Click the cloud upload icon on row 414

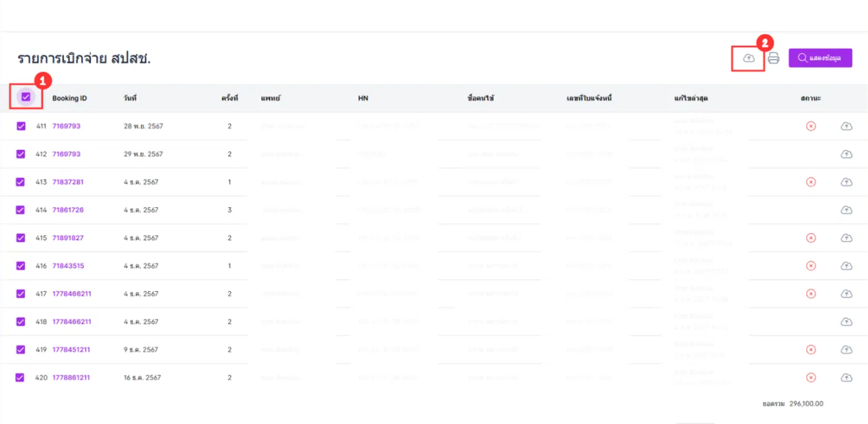[x=846, y=210]
